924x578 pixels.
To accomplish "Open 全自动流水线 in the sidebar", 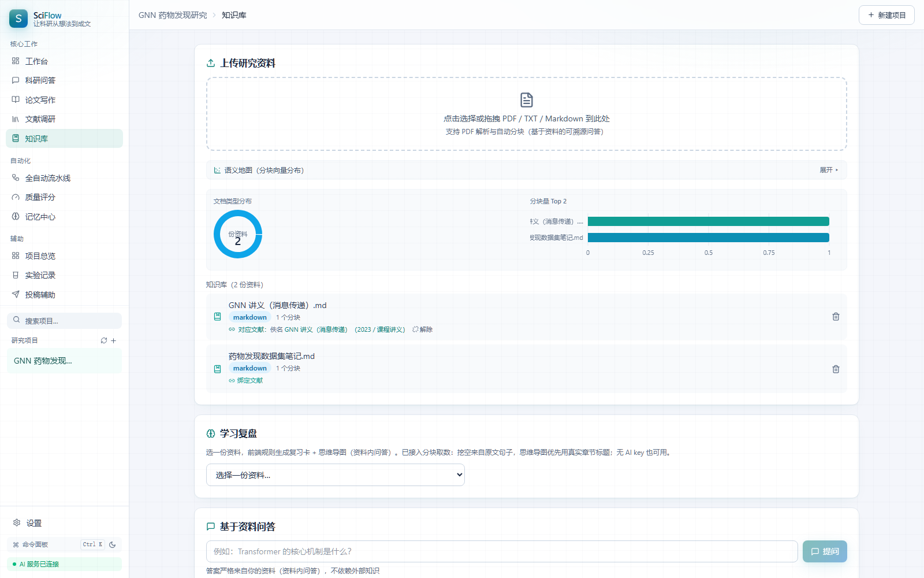I will pos(64,178).
